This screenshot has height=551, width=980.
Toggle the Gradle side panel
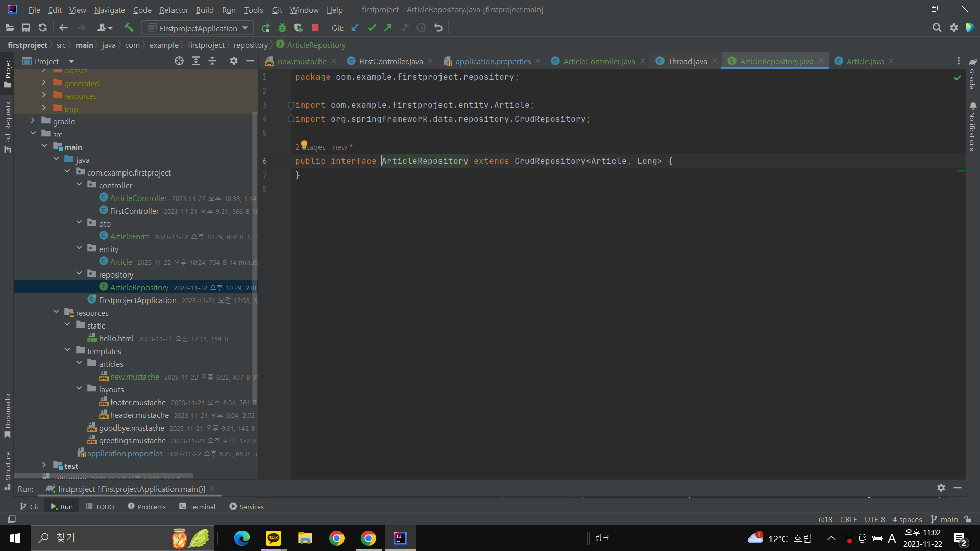(973, 74)
